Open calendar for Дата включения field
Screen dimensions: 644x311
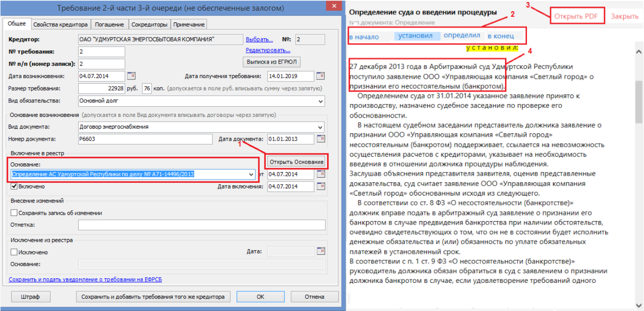pos(320,186)
